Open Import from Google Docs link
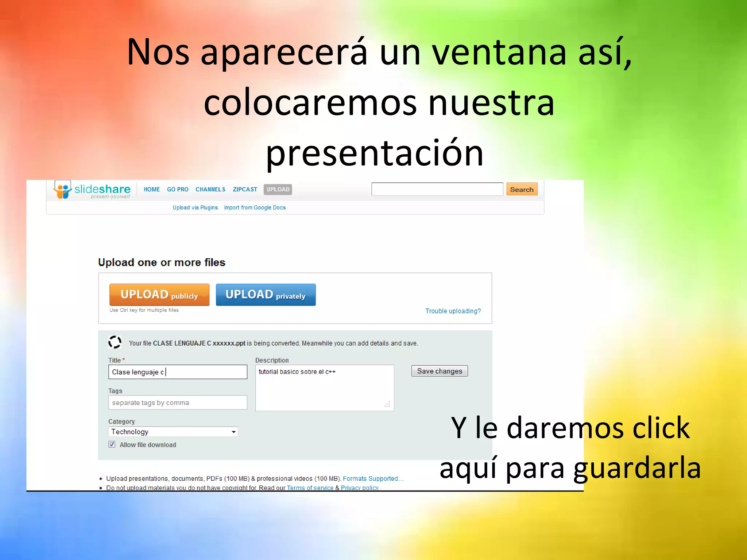Viewport: 747px width, 560px height. 255,207
